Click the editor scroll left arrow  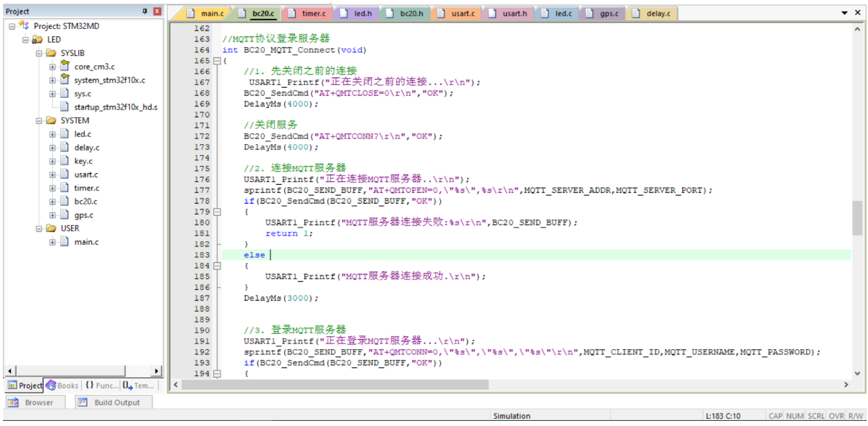pos(175,385)
